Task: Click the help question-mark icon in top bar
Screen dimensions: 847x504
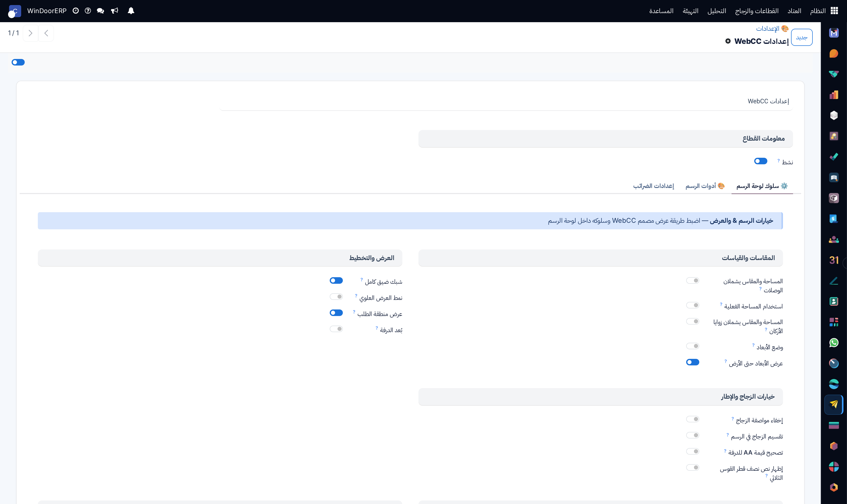Action: [x=88, y=11]
